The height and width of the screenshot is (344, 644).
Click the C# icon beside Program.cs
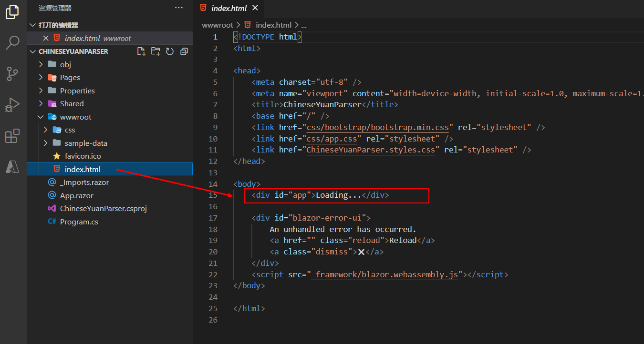tap(52, 222)
